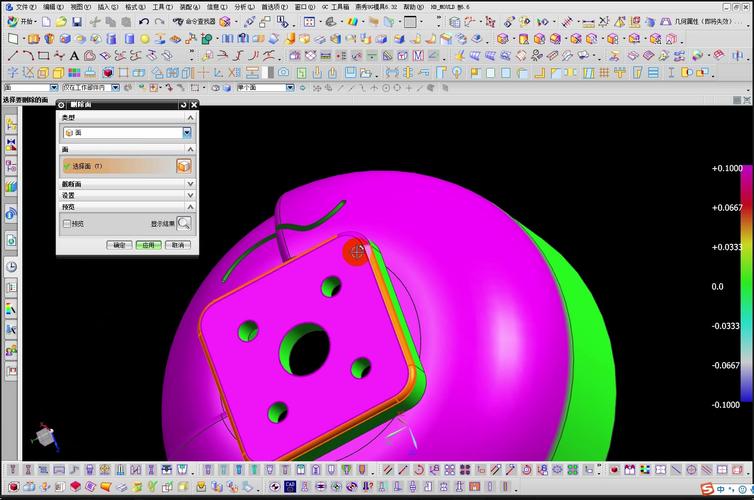The image size is (754, 500).
Task: Expand the 截断面 section
Action: pos(190,184)
